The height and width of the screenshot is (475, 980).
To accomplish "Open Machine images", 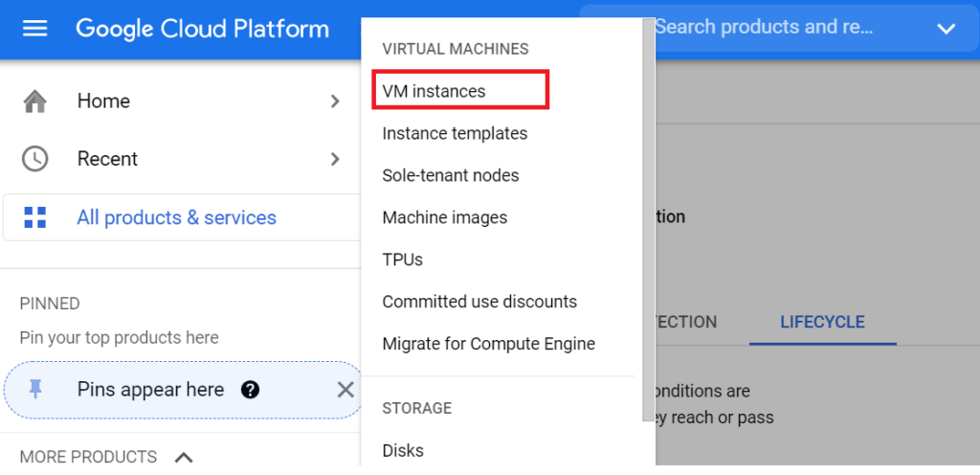I will pyautogui.click(x=445, y=217).
